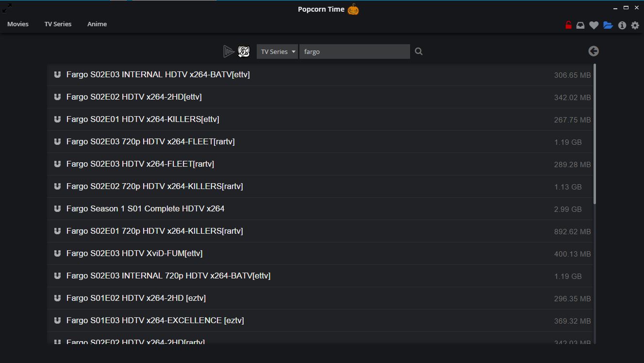Image resolution: width=644 pixels, height=363 pixels.
Task: Open the About info icon
Action: coord(622,25)
